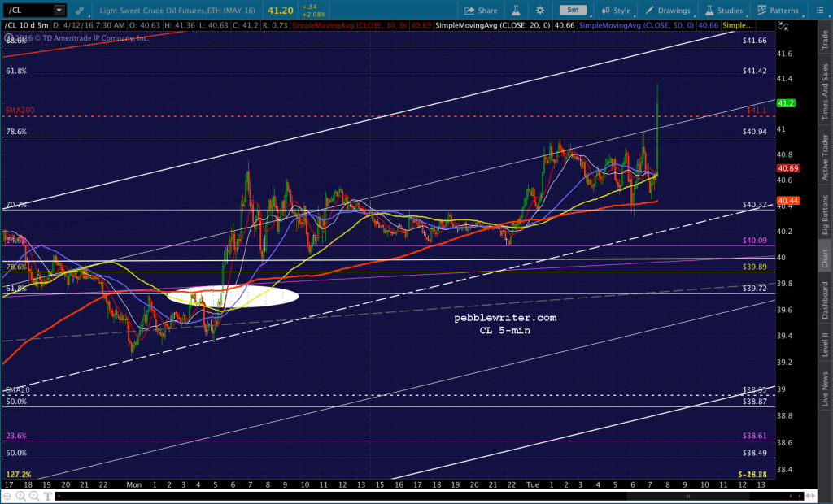The height and width of the screenshot is (504, 833).
Task: Open the Patterns dropdown menu
Action: [778, 10]
